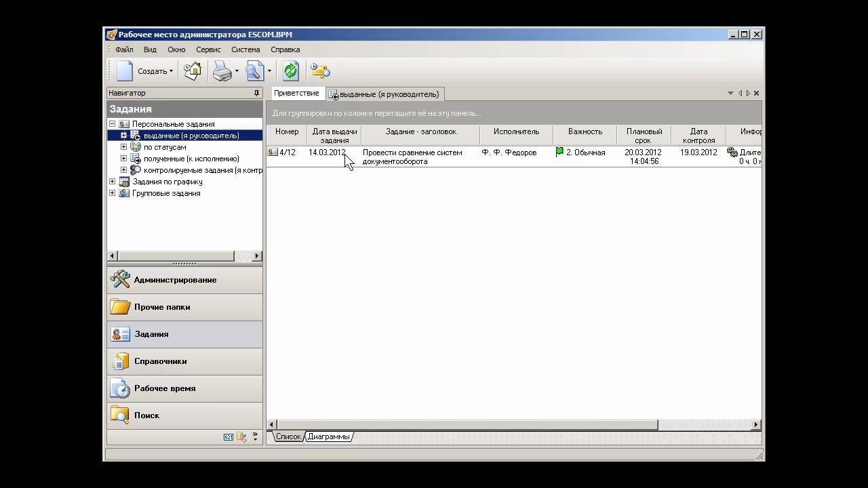The height and width of the screenshot is (488, 868).
Task: Open the Сервис menu
Action: pyautogui.click(x=208, y=49)
